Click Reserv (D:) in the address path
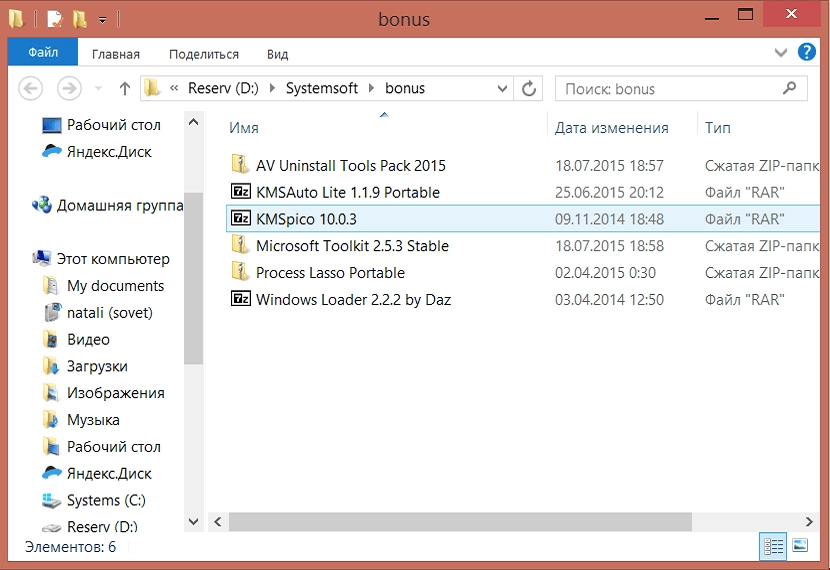Screen dimensions: 830x570 coord(223,88)
